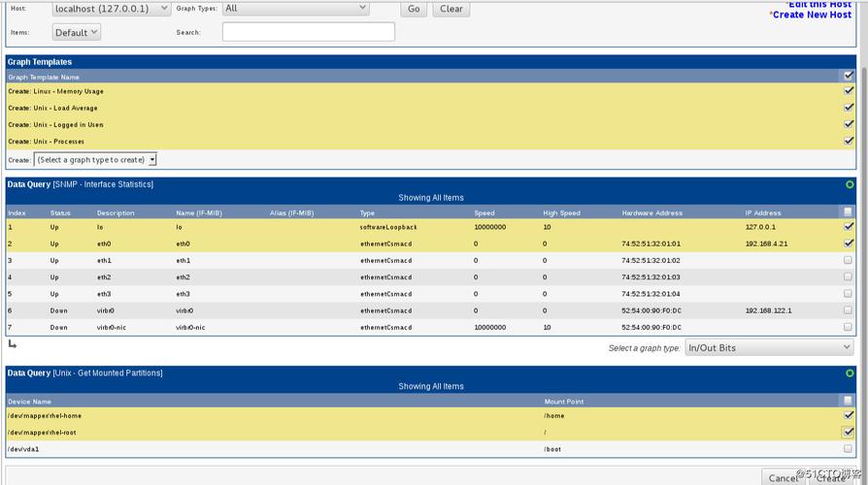Viewport: 868px width, 485px height.
Task: Sort interfaces by Status column header
Action: click(60, 212)
